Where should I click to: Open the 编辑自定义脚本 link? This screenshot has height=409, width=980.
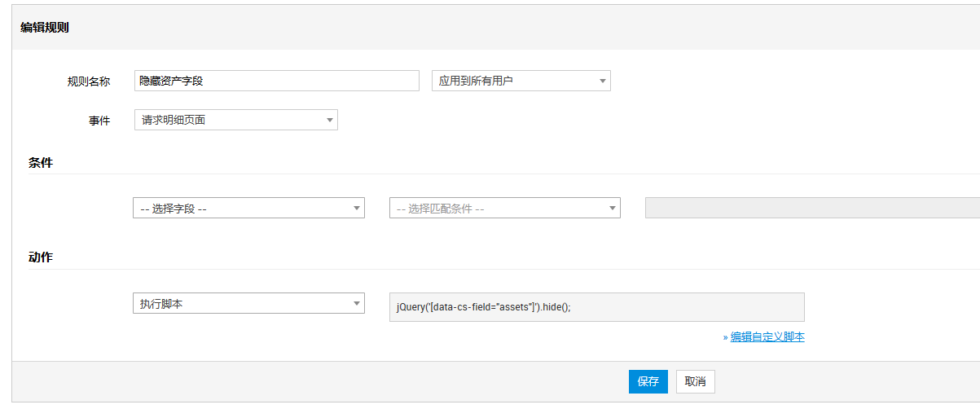point(767,336)
